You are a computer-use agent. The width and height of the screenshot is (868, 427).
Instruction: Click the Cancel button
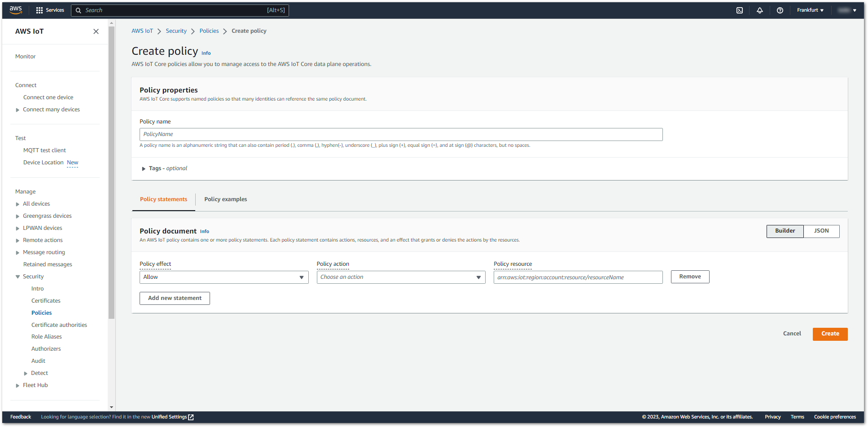pos(792,334)
